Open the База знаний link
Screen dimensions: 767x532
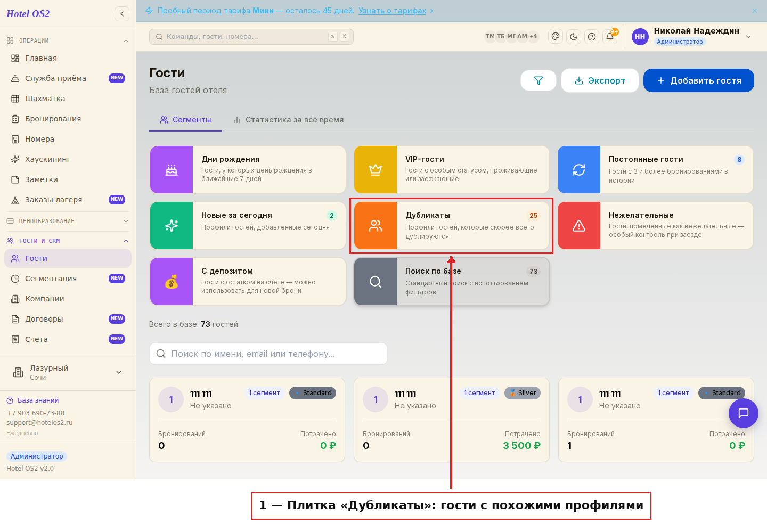[x=32, y=400]
